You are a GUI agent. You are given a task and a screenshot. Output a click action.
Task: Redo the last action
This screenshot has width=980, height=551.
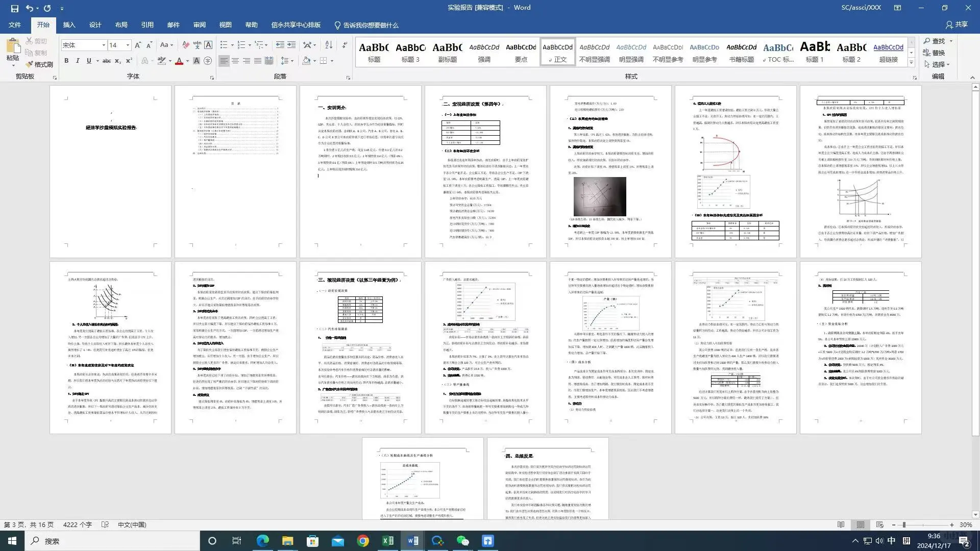pos(47,8)
